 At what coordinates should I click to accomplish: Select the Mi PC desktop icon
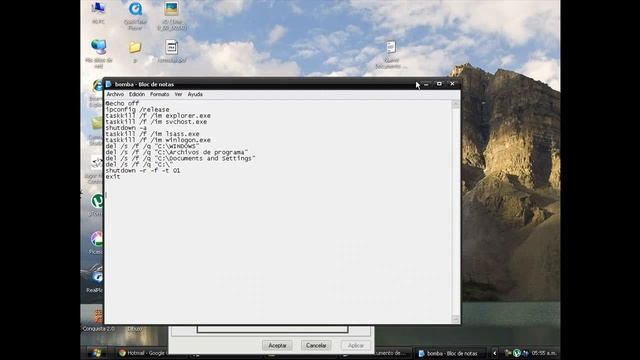(98, 13)
